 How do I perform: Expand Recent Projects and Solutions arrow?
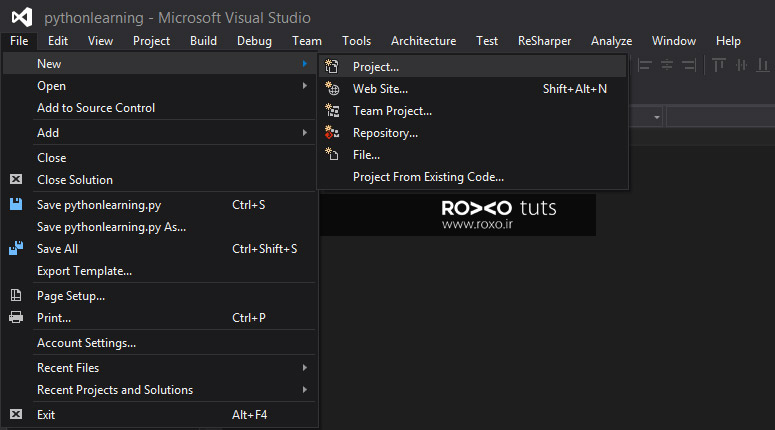pyautogui.click(x=304, y=389)
